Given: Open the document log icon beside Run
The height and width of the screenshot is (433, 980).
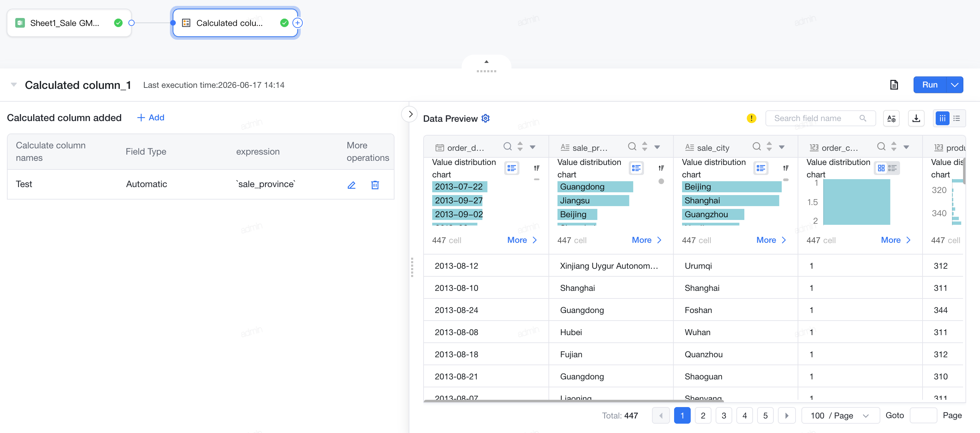Looking at the screenshot, I should tap(894, 85).
